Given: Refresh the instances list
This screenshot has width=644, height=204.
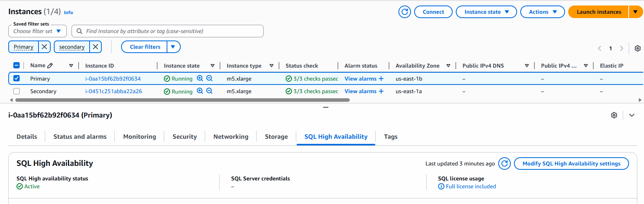Looking at the screenshot, I should tap(404, 12).
